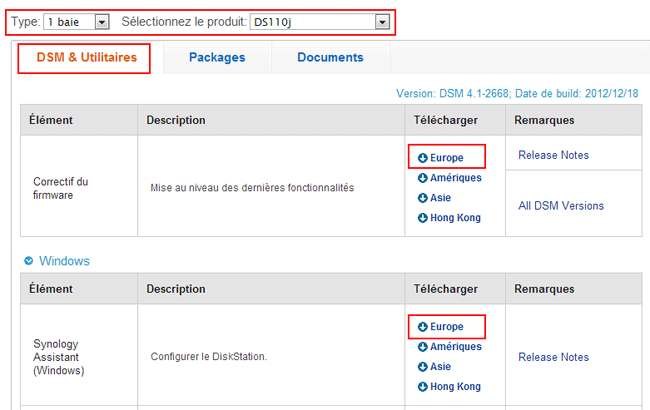Open the product dropdown showing DS110j

319,21
